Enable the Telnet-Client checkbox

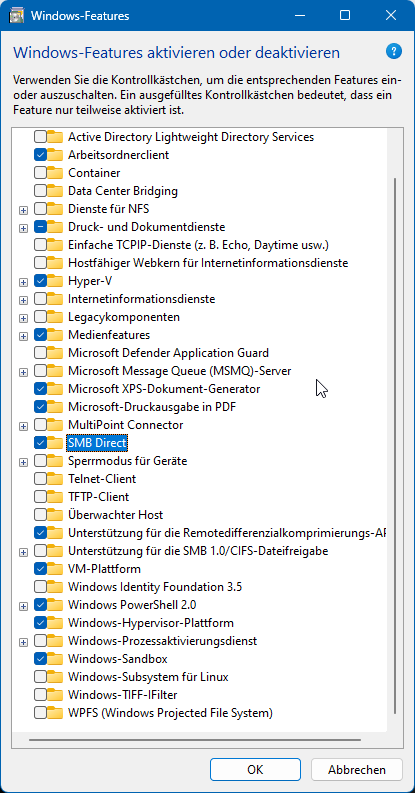coord(40,479)
